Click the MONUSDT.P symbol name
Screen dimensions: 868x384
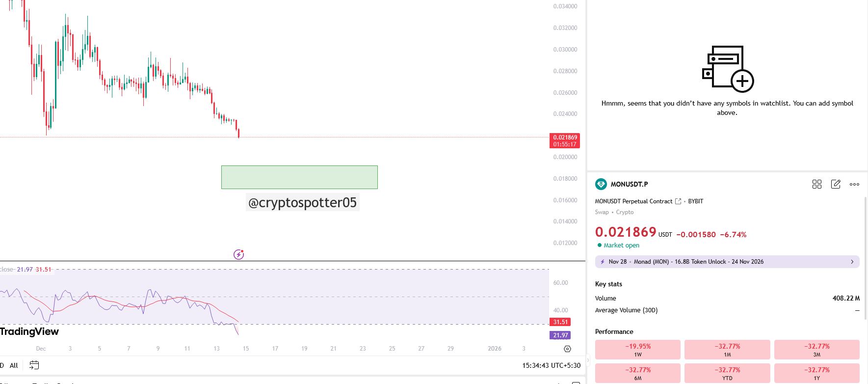[629, 184]
